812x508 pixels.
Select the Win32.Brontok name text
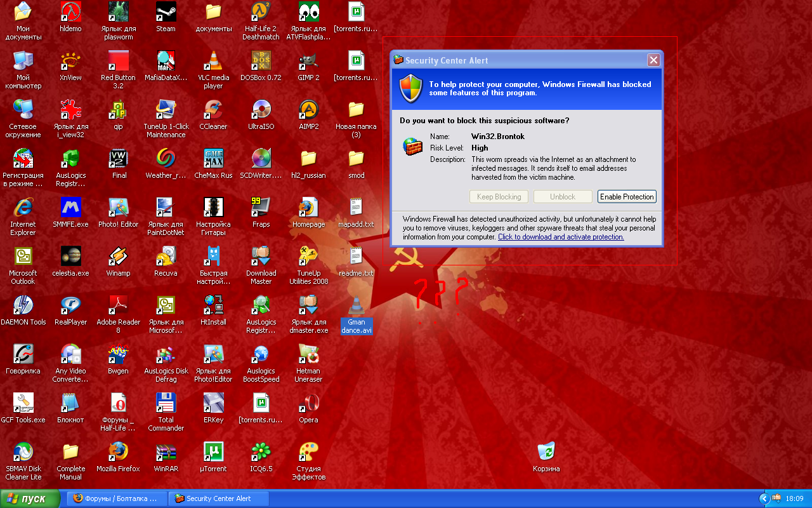(498, 137)
